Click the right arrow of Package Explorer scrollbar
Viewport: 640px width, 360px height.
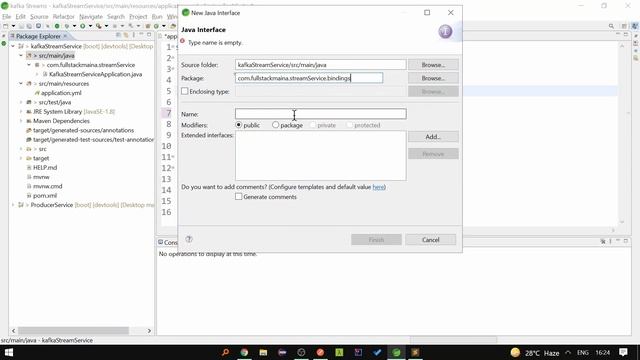[x=149, y=331]
